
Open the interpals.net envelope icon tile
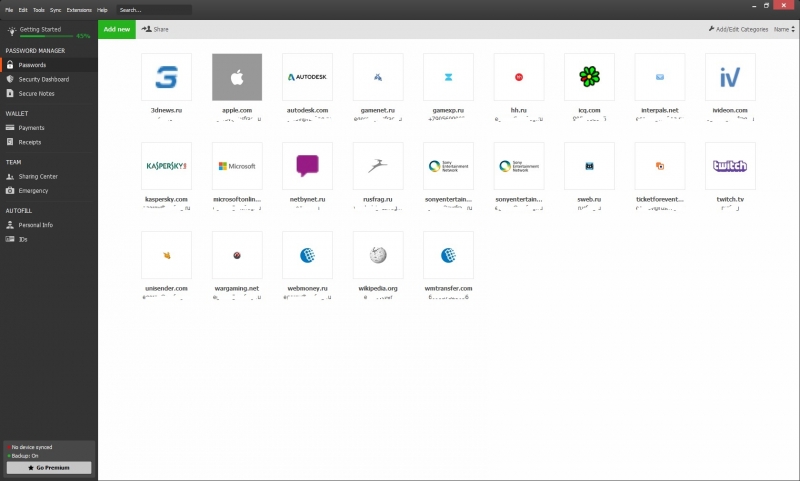coord(660,77)
